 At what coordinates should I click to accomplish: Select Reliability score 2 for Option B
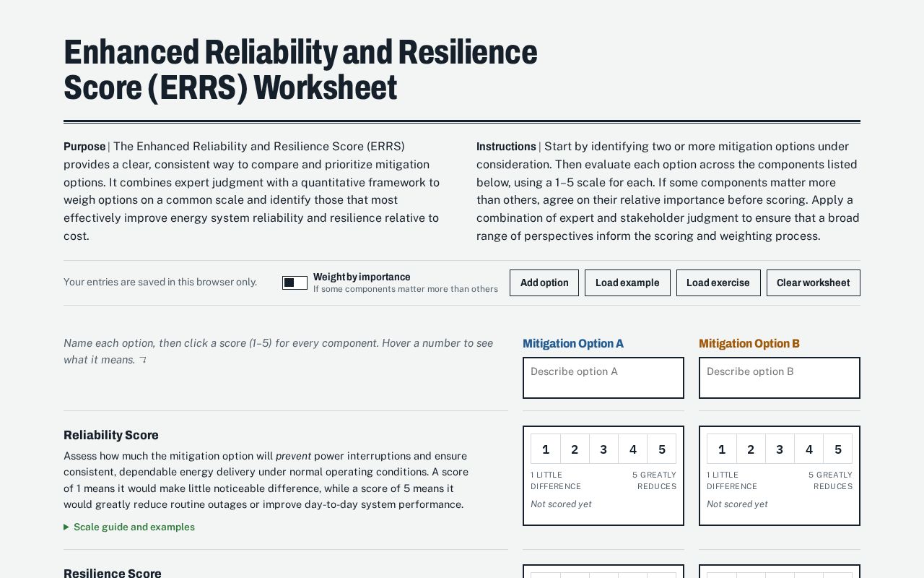(x=751, y=449)
